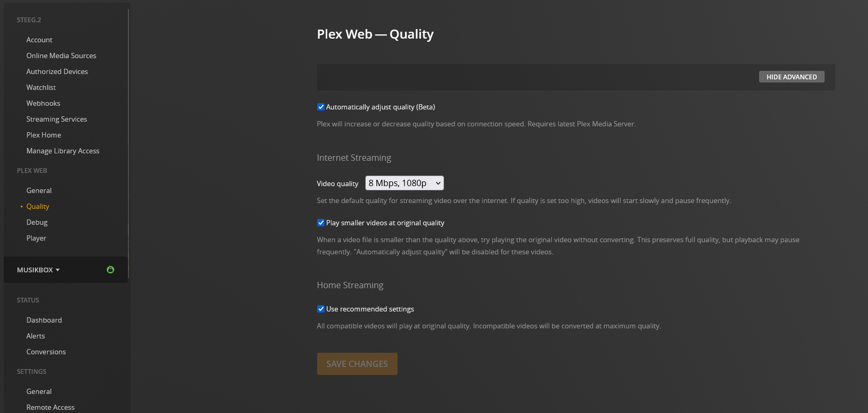Open Webhooks settings
Viewport: 868px width, 413px height.
43,103
